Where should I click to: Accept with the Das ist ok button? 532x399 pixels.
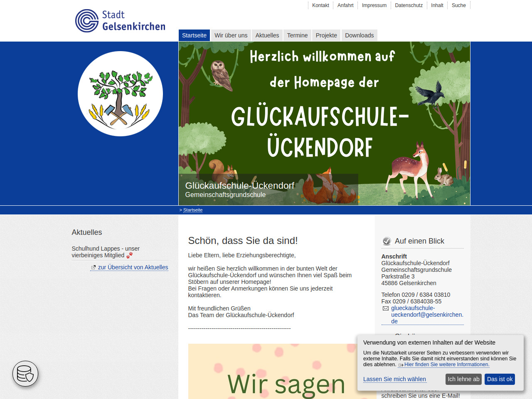point(500,379)
